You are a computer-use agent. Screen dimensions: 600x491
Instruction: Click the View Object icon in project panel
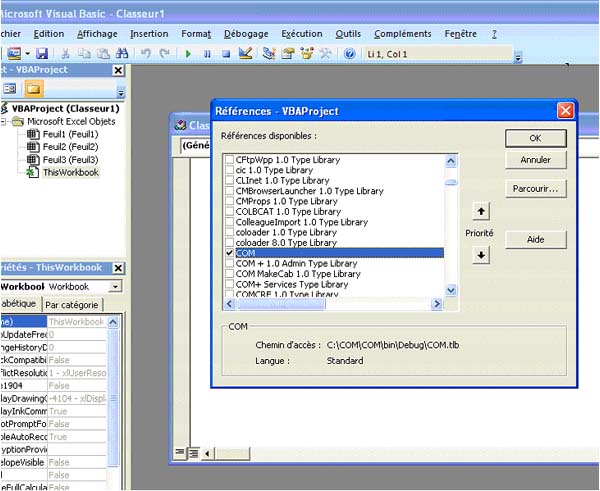9,89
